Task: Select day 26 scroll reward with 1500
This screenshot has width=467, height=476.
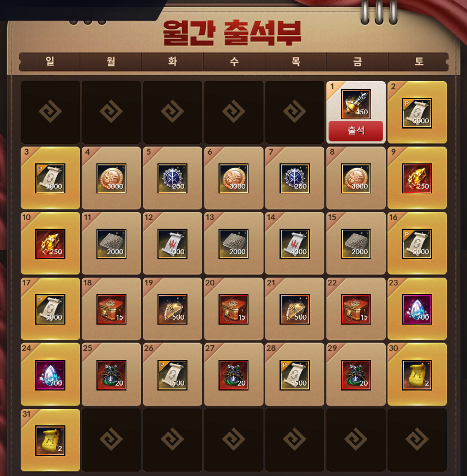Action: [x=172, y=375]
